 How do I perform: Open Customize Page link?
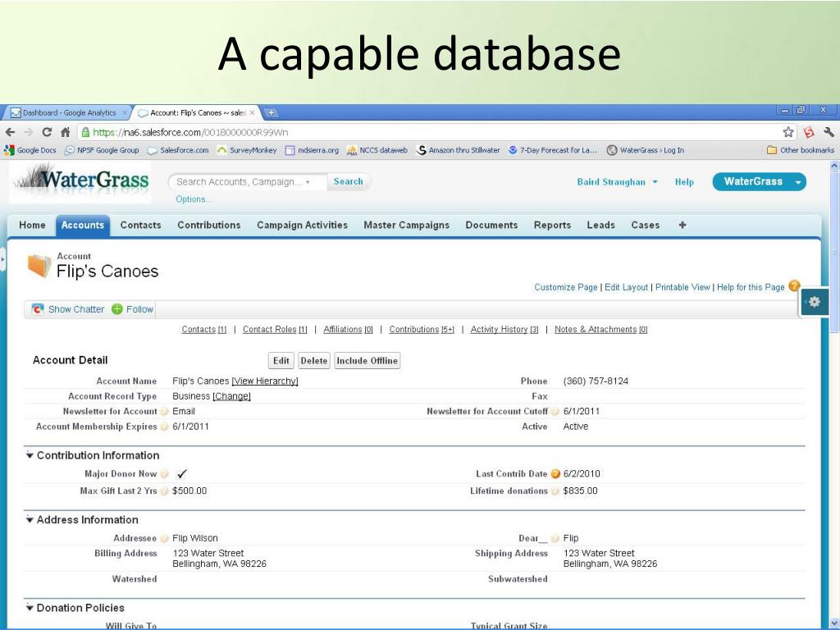point(566,287)
